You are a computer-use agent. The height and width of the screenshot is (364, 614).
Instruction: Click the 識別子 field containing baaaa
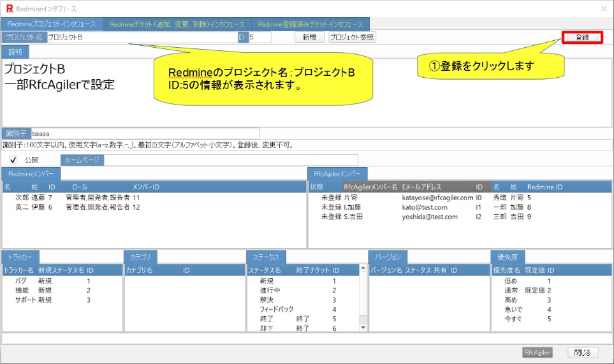coord(145,133)
